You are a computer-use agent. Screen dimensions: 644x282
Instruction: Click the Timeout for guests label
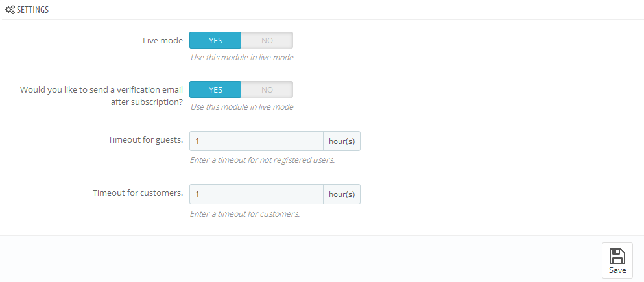(145, 140)
